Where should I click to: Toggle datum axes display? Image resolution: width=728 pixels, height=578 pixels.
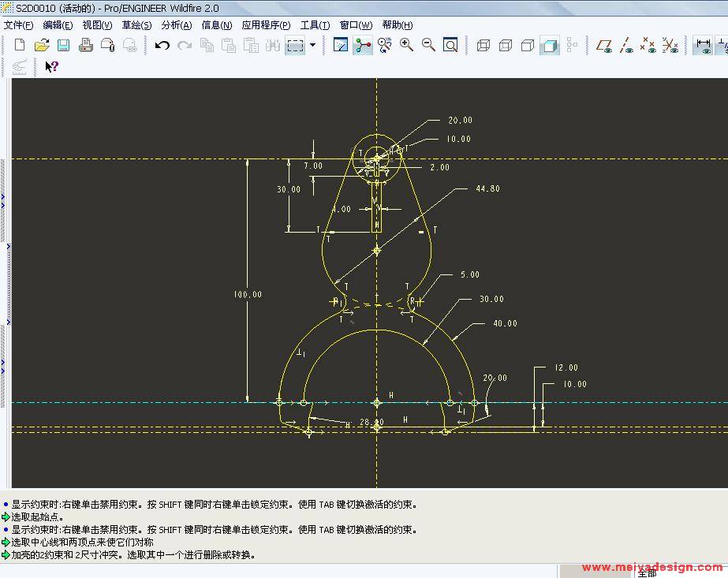626,46
